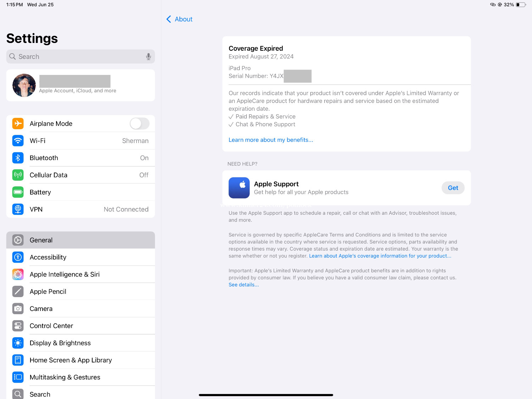
Task: Tap the home indicator bar
Action: coord(266,395)
